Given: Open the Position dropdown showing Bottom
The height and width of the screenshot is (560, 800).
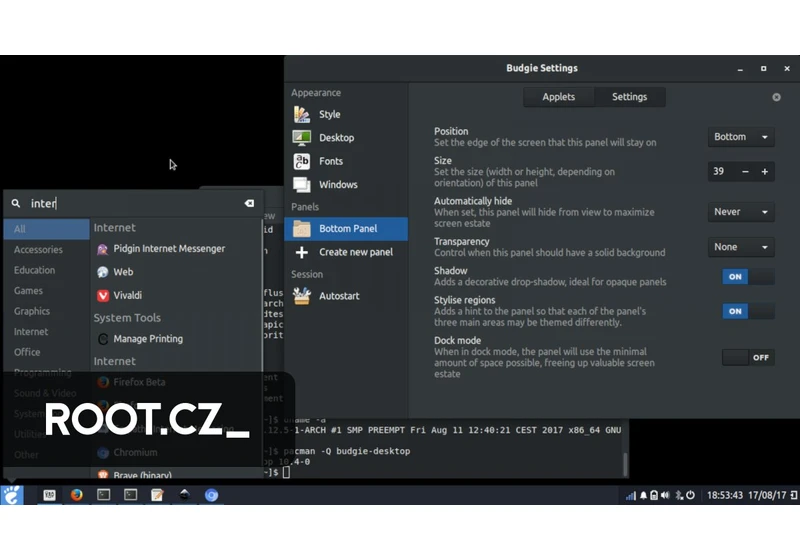Looking at the screenshot, I should (x=741, y=137).
